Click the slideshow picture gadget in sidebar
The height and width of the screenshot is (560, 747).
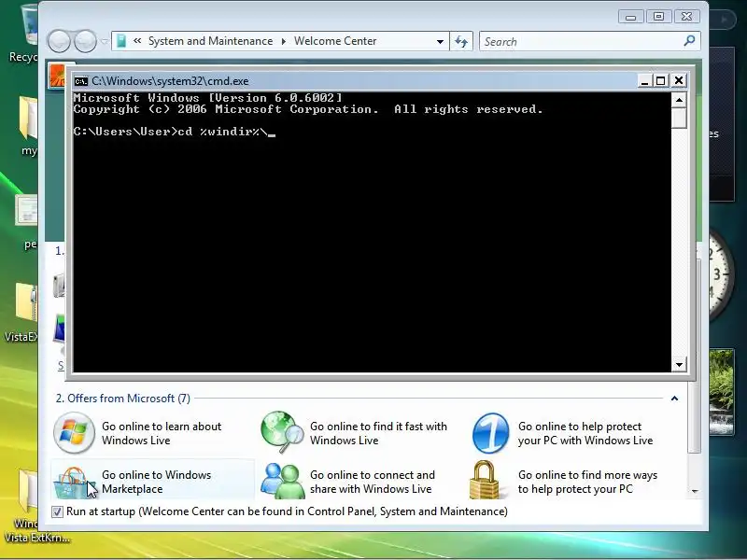[x=722, y=392]
